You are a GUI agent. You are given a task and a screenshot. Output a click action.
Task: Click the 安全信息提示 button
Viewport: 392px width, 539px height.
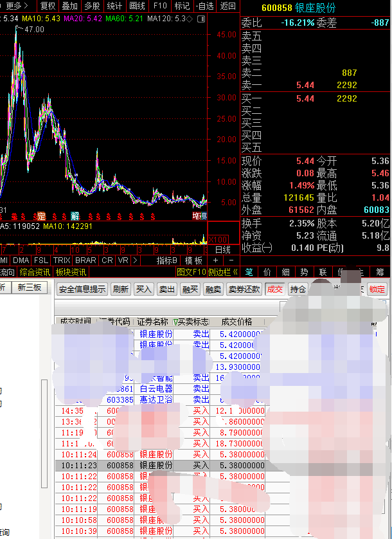pos(82,289)
